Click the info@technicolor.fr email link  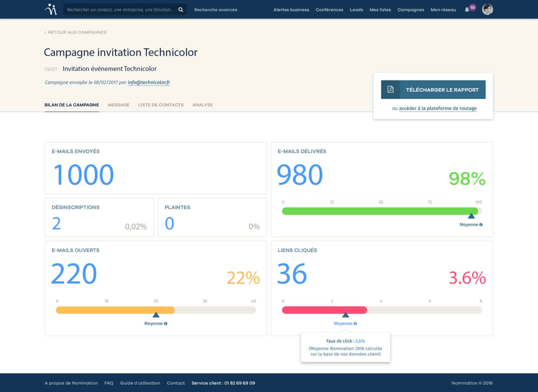tap(149, 82)
